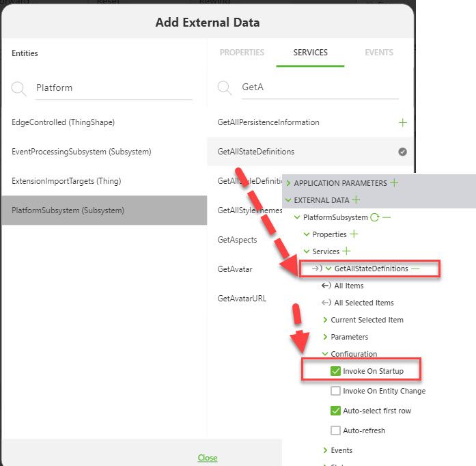Click the plus icon beside External Data
This screenshot has width=476, height=466.
(356, 200)
